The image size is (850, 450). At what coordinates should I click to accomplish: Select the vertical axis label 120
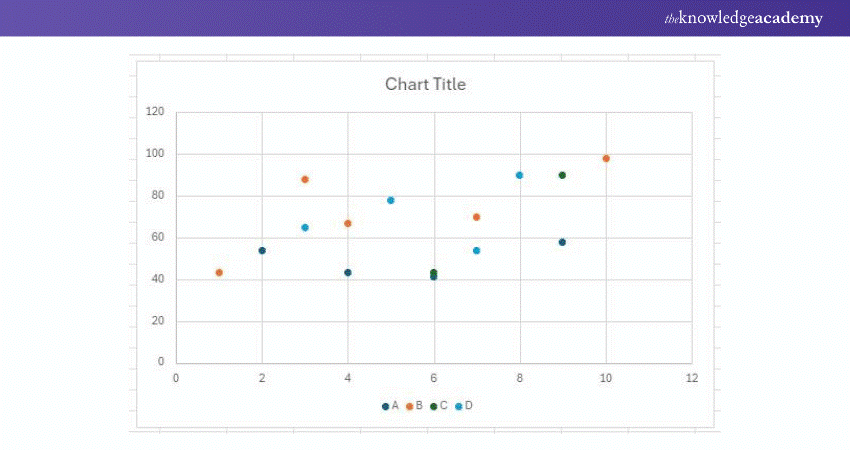(x=155, y=112)
